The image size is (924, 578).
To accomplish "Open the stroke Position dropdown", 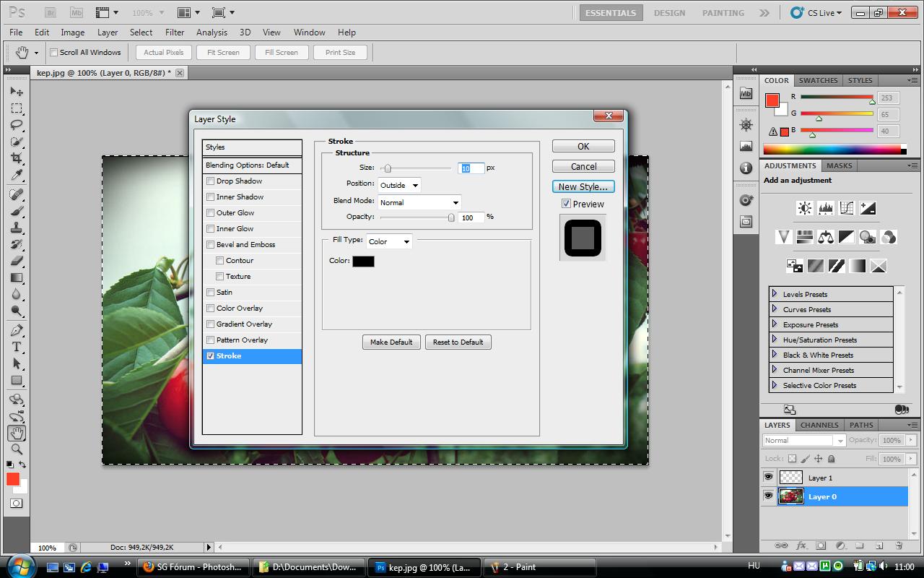I will coord(400,186).
